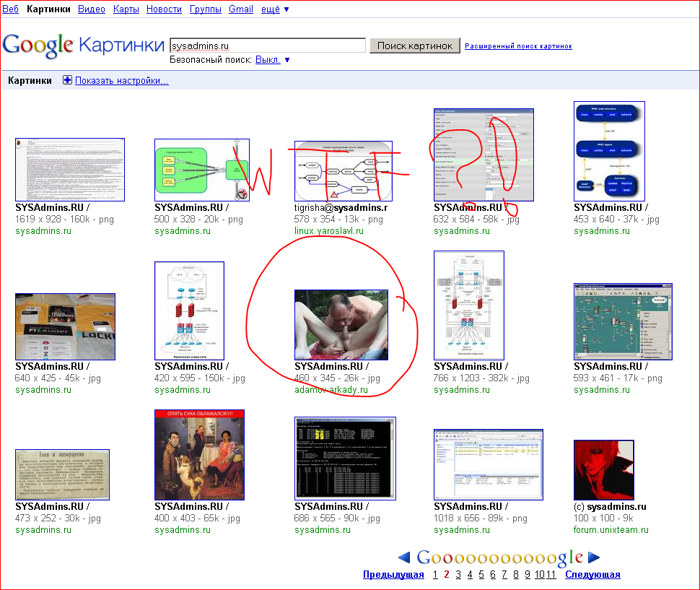The height and width of the screenshot is (590, 700).
Task: Open the tigrisha mail flow diagram thumbnail
Action: point(344,171)
